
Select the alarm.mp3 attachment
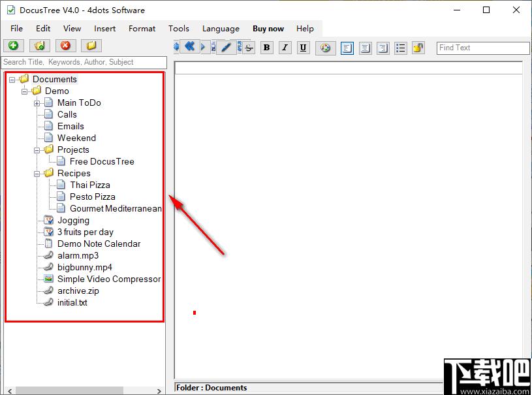78,255
